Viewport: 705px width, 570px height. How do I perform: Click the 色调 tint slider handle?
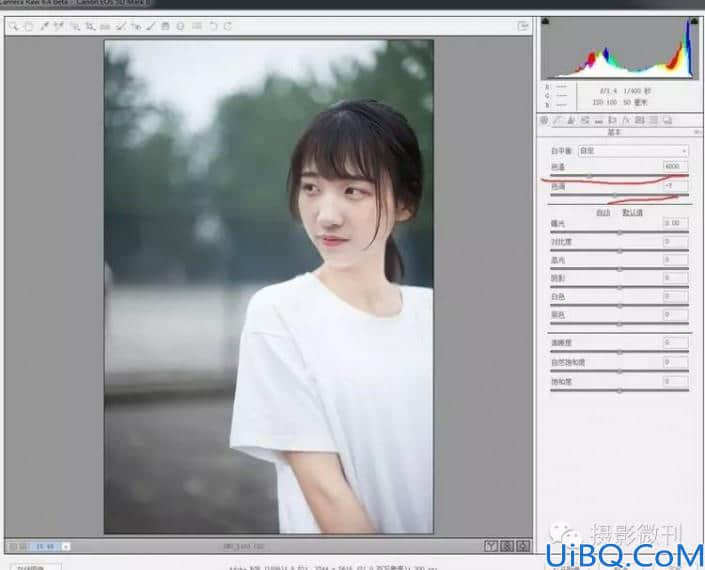tap(615, 196)
